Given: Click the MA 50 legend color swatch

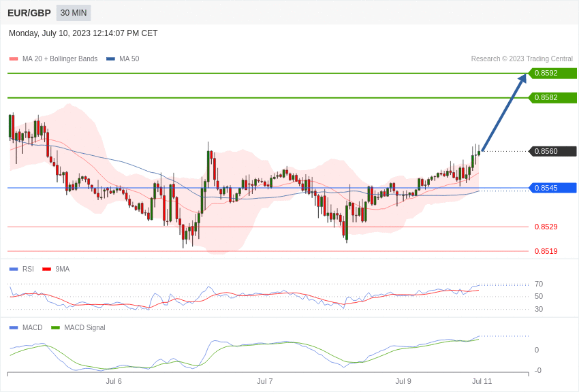Looking at the screenshot, I should [x=110, y=59].
